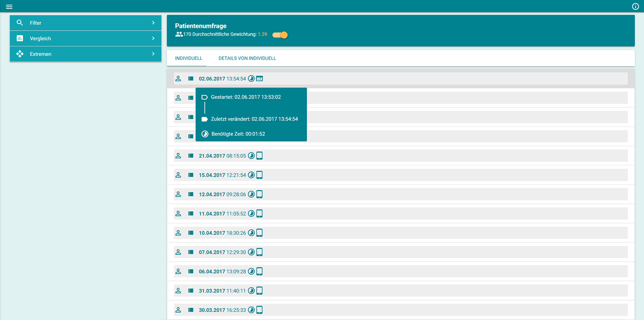The height and width of the screenshot is (320, 644).
Task: Click clock icon of 21.04.2017 08:15:05 entry
Action: (251, 156)
